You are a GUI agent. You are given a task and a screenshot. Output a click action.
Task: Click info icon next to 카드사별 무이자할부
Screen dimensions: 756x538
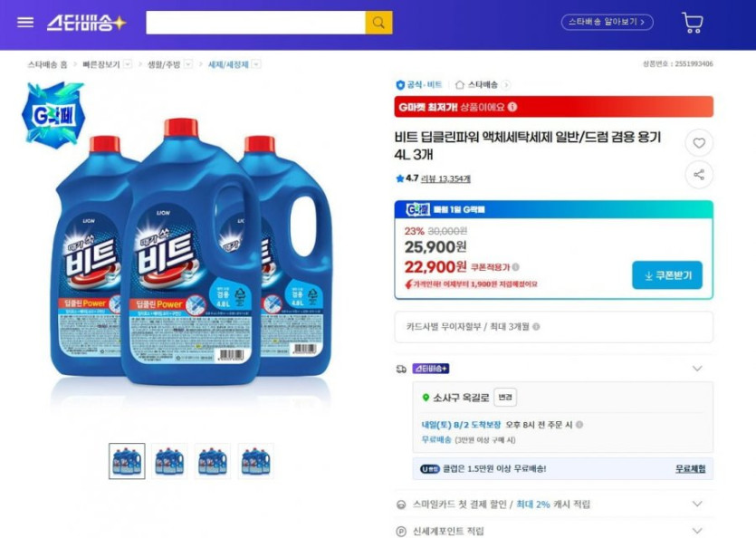pyautogui.click(x=536, y=327)
